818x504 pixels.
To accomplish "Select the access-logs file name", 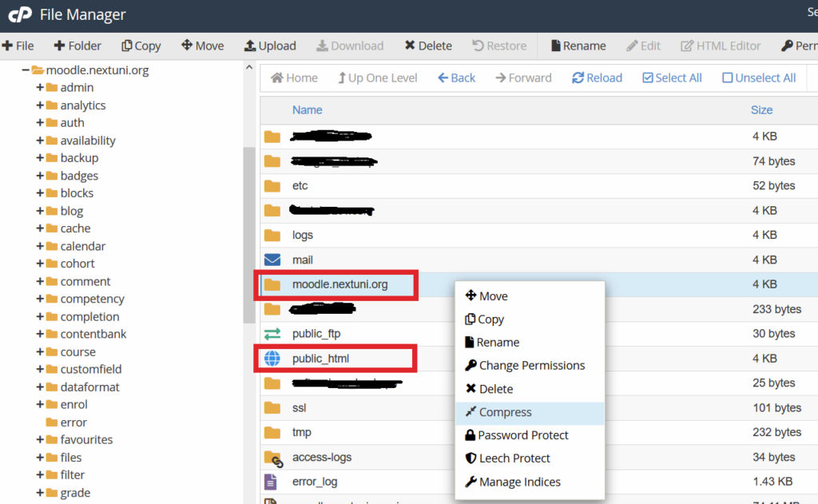I will (x=322, y=457).
